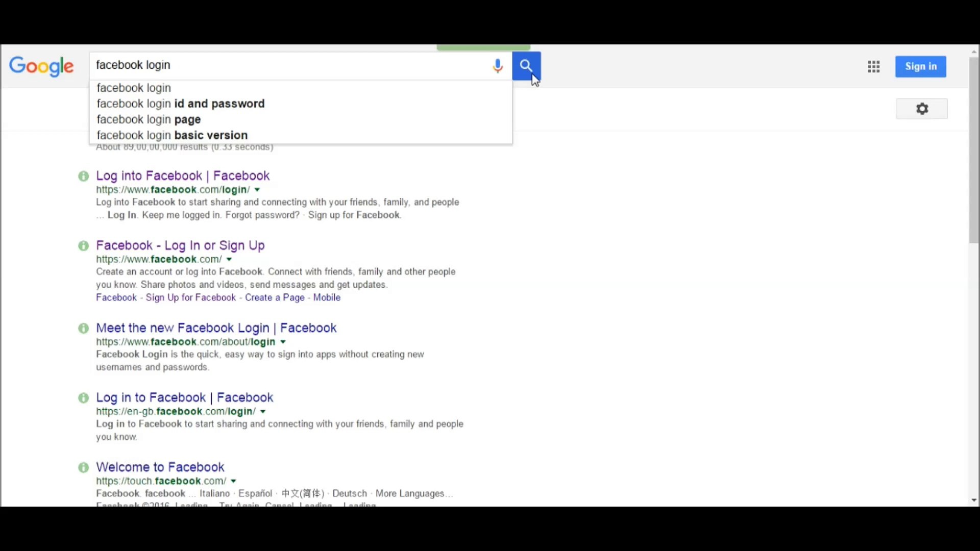Click the info icon beside Facebook - Log In or Sign Up
The width and height of the screenshot is (980, 551).
(84, 246)
